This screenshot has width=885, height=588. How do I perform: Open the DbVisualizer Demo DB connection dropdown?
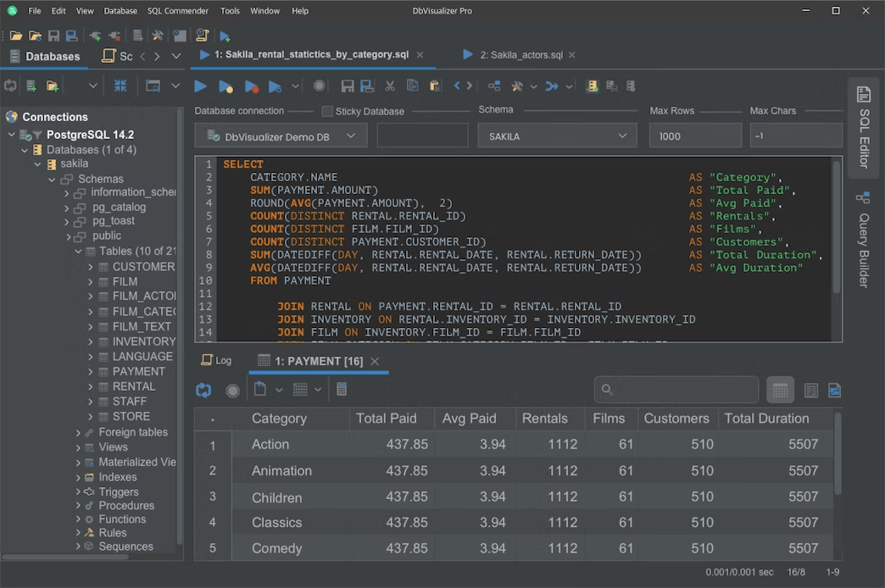tap(281, 136)
